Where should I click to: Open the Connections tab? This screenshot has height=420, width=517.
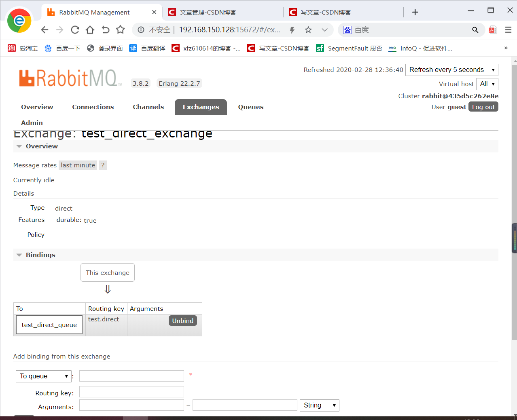tap(93, 107)
